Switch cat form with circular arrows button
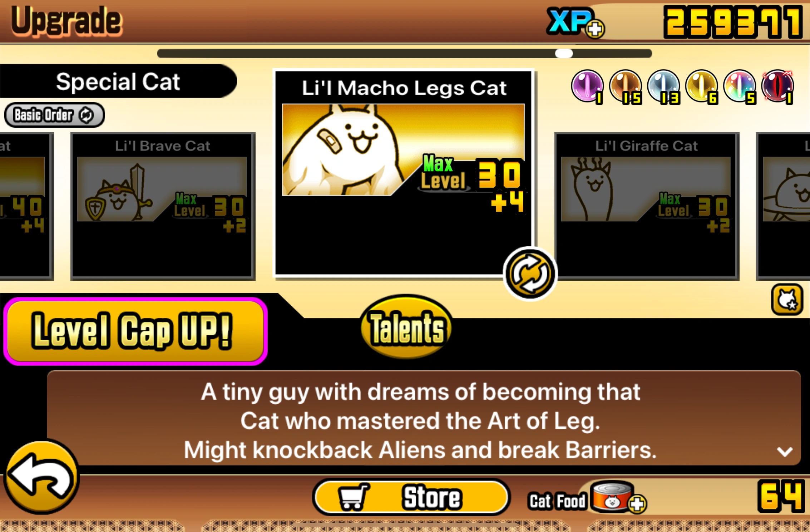 pyautogui.click(x=530, y=274)
